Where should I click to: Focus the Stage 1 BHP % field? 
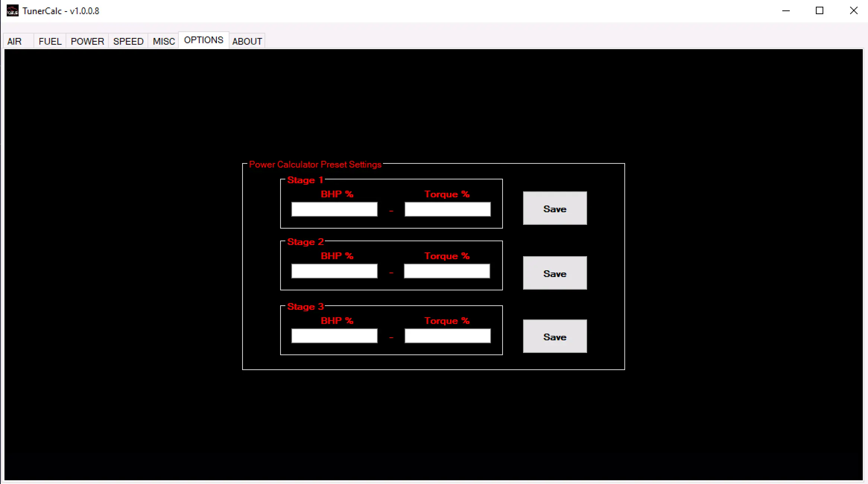click(334, 209)
